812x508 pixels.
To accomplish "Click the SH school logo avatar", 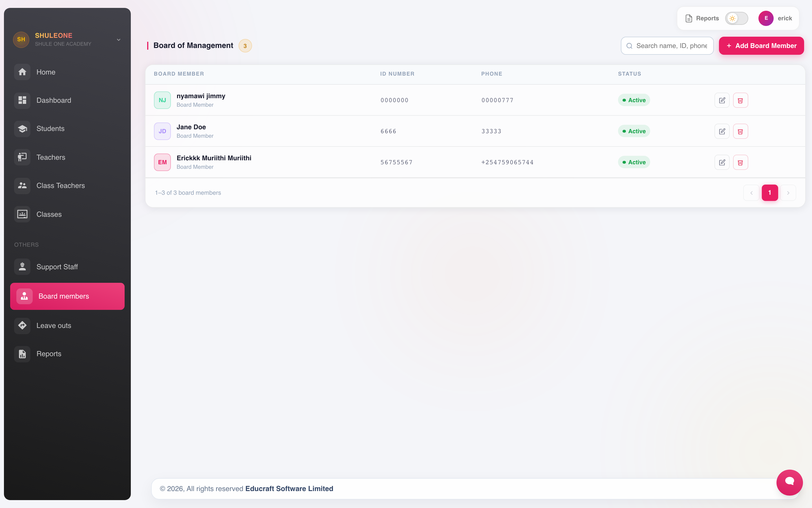I will click(21, 40).
